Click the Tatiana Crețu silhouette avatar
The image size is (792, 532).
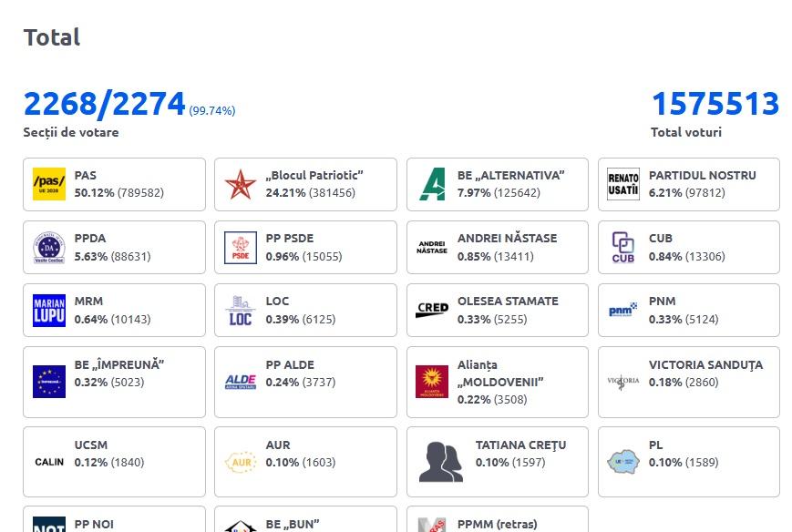tap(441, 462)
